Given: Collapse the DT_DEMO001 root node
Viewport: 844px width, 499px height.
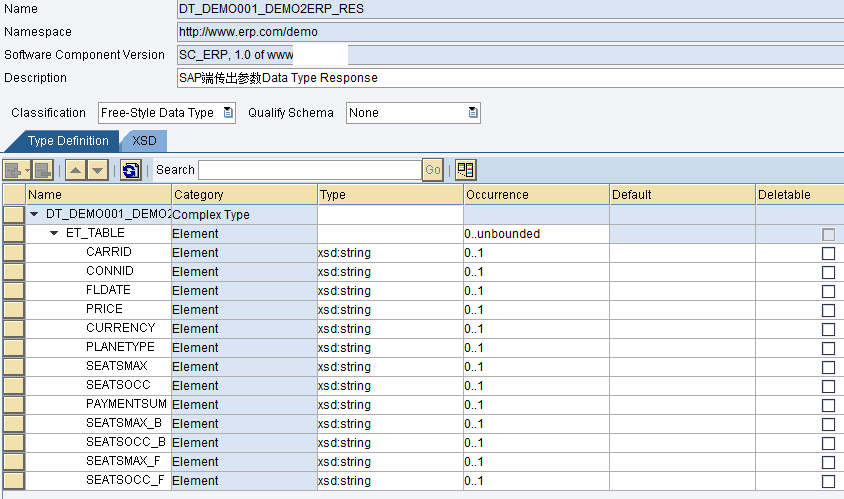Looking at the screenshot, I should (x=35, y=215).
